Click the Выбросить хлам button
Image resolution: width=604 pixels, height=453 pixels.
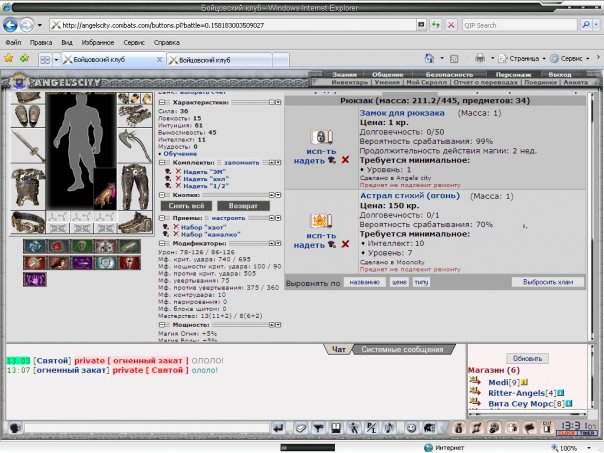548,282
